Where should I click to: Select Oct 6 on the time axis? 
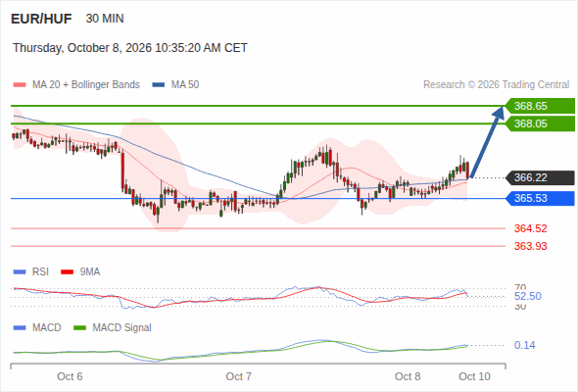(70, 376)
